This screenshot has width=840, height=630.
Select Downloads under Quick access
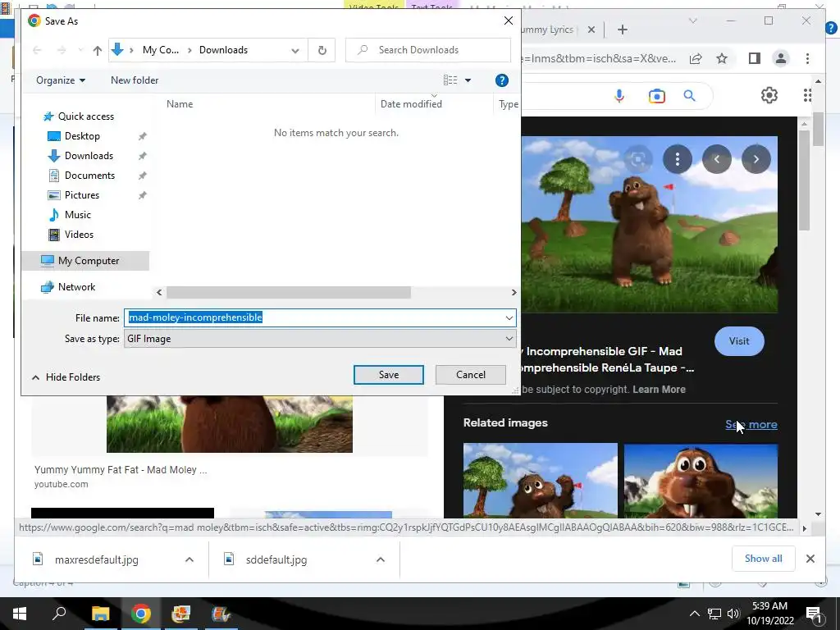tap(89, 156)
